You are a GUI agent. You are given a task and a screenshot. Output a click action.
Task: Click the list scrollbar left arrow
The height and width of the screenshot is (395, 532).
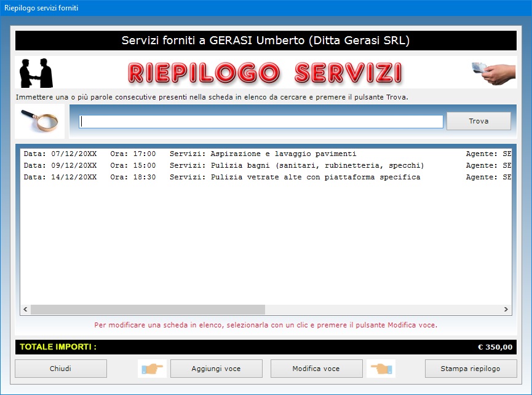[x=25, y=310]
